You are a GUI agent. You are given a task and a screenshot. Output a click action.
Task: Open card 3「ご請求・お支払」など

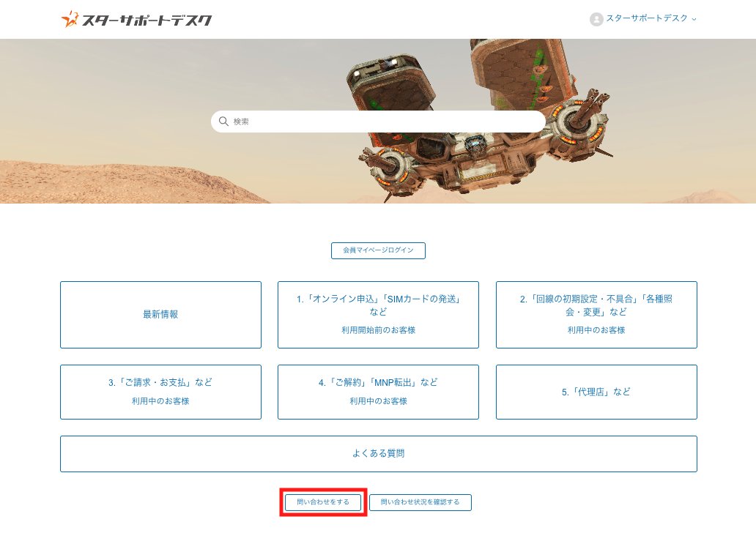160,392
